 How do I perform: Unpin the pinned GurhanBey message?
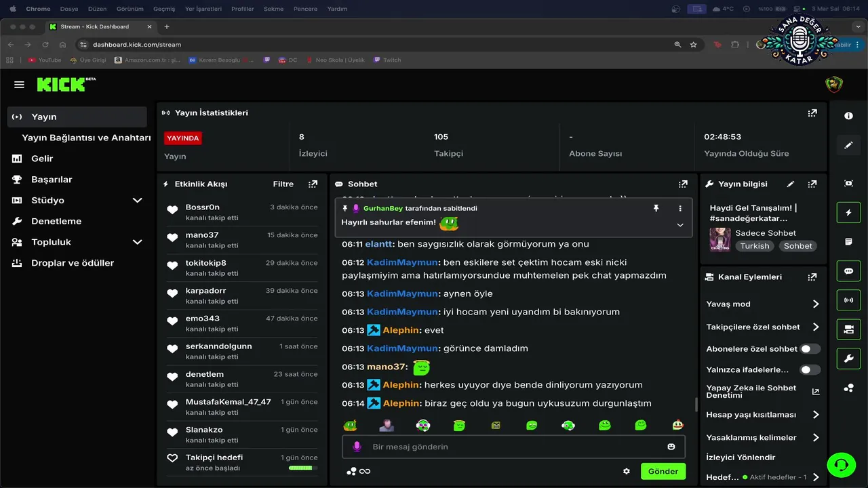[x=656, y=208]
